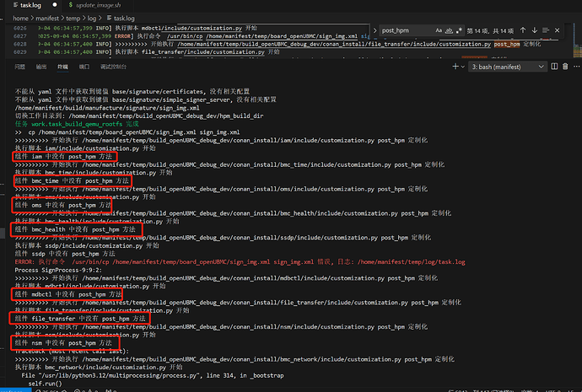Click the '第 14 项, 共 14 项' match count
Image resolution: width=582 pixels, height=392 pixels.
coord(490,31)
